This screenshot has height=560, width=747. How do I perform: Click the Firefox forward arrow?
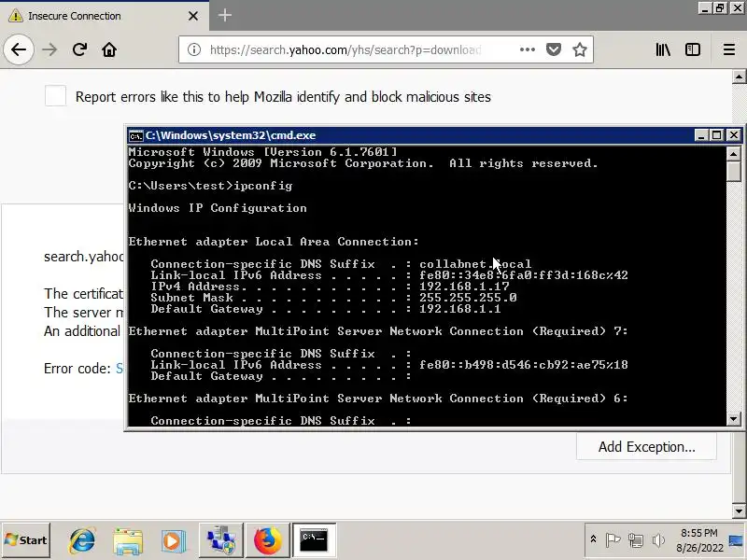49,49
